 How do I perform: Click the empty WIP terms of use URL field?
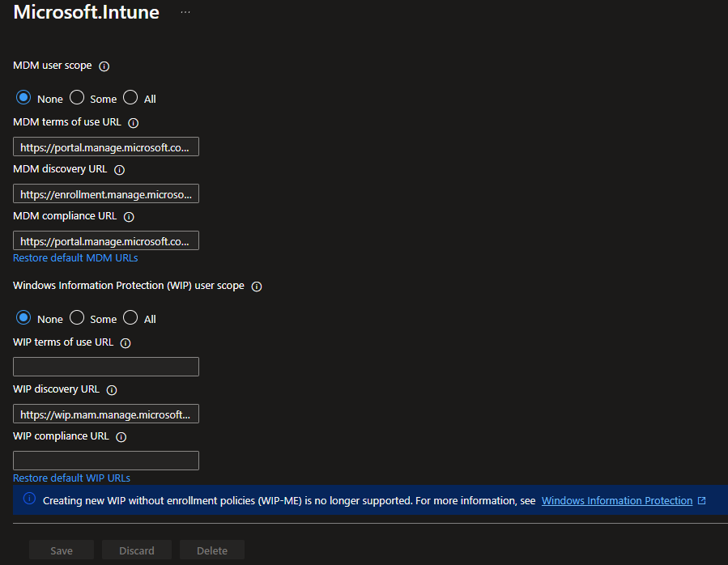pyautogui.click(x=106, y=367)
